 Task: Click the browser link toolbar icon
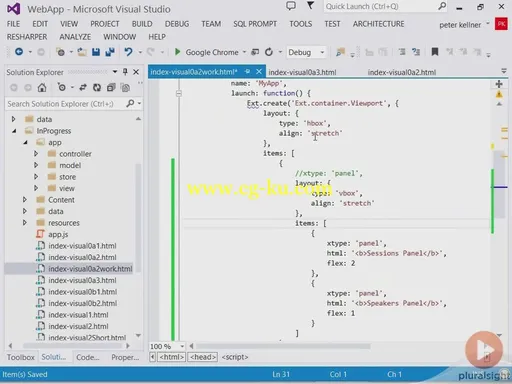click(x=255, y=52)
